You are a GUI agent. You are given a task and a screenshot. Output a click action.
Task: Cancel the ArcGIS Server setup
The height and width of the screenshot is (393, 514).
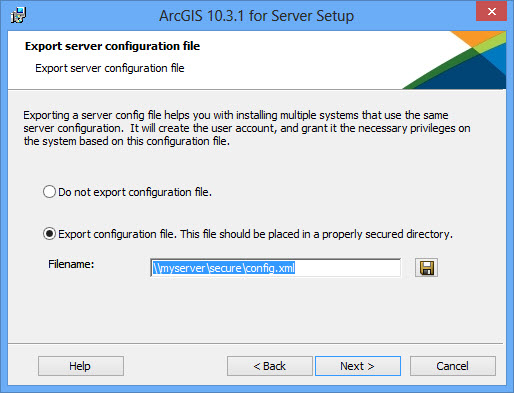(453, 366)
